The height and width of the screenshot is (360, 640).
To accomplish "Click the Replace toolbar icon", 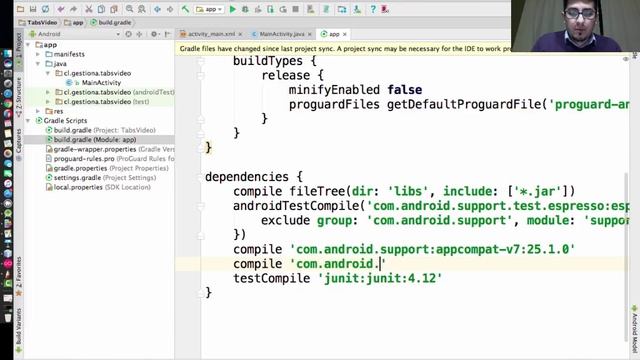I will (x=142, y=9).
